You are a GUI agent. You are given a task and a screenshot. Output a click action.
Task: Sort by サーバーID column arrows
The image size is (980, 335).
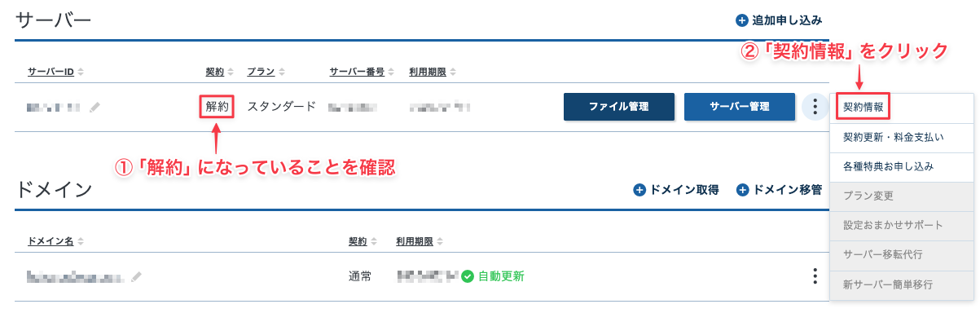(x=81, y=72)
